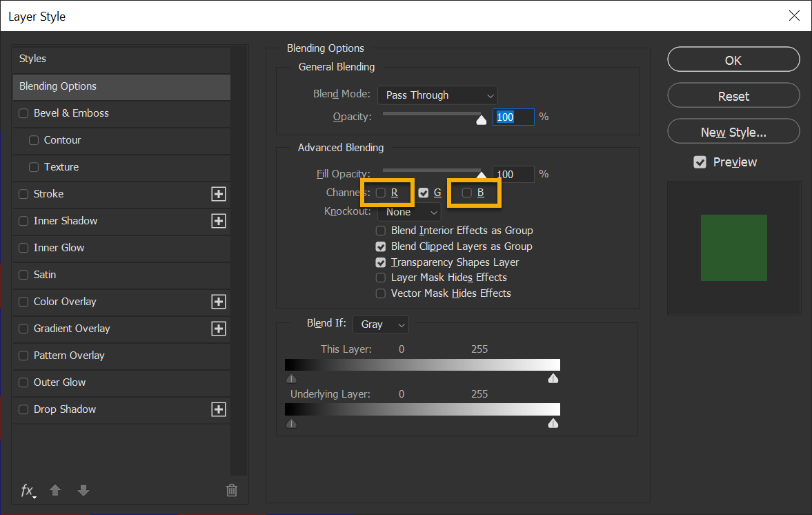Open the Blend Mode dropdown
The image size is (812, 515).
tap(437, 95)
